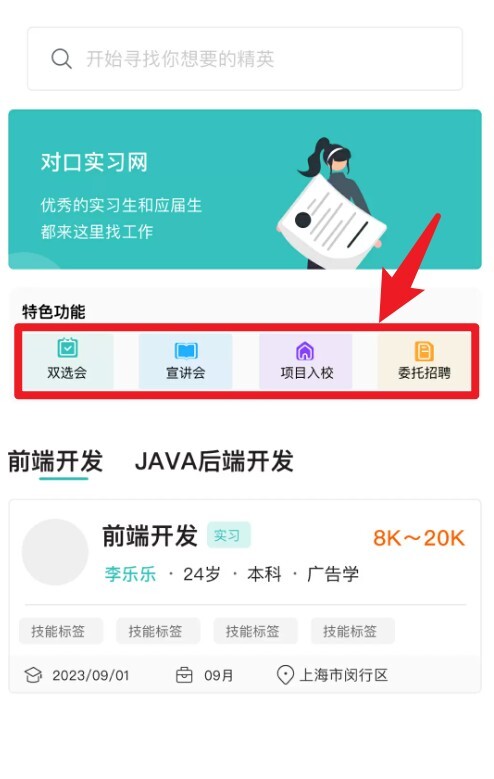Screen dimensions: 494x779
Task: Click the candidate's round avatar placeholder
Action: pyautogui.click(x=55, y=552)
